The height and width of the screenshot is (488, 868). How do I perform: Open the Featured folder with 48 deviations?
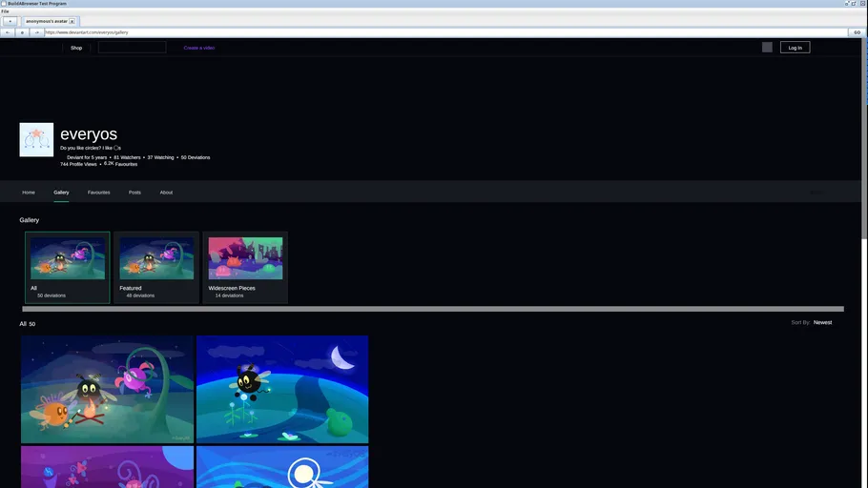pyautogui.click(x=156, y=268)
